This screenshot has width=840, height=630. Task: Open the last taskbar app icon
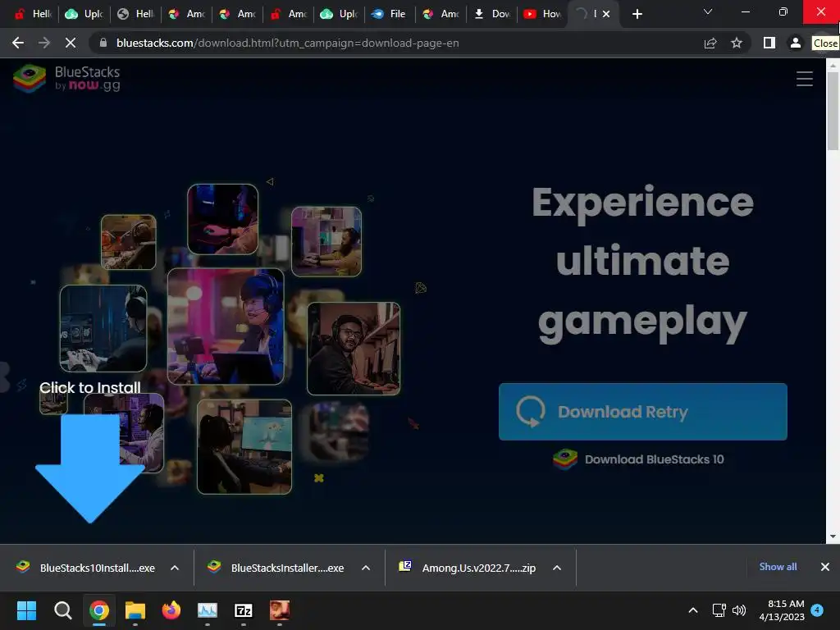pos(280,610)
